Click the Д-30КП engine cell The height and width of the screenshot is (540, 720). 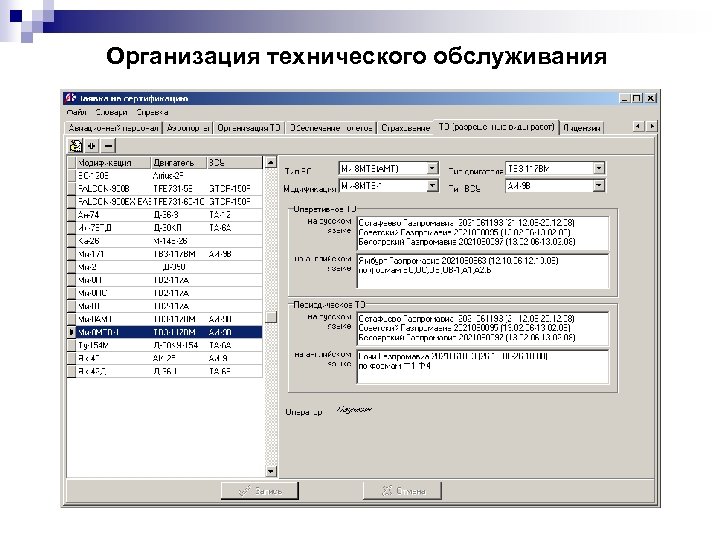[x=179, y=228]
